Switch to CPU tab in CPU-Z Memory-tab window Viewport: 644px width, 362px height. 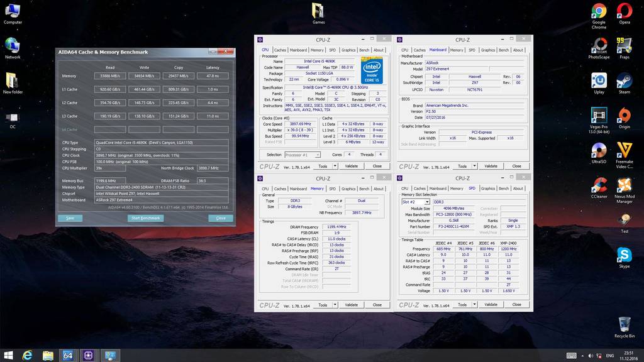(265, 189)
